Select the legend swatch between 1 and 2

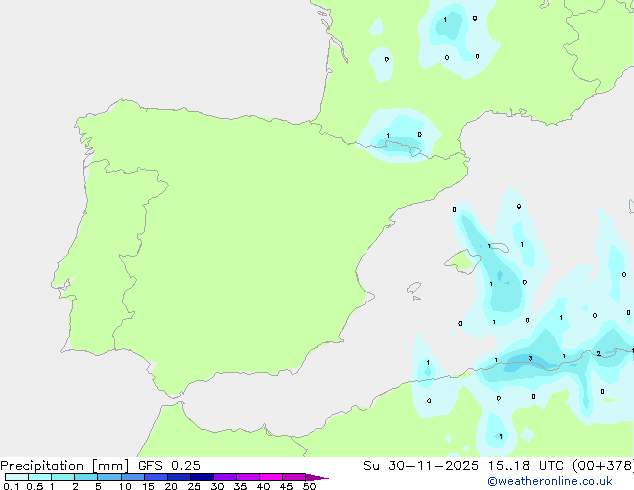(63, 477)
